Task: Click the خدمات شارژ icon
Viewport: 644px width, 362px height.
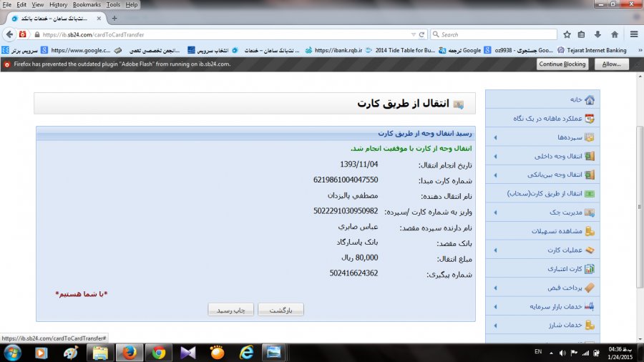Action: [x=590, y=325]
